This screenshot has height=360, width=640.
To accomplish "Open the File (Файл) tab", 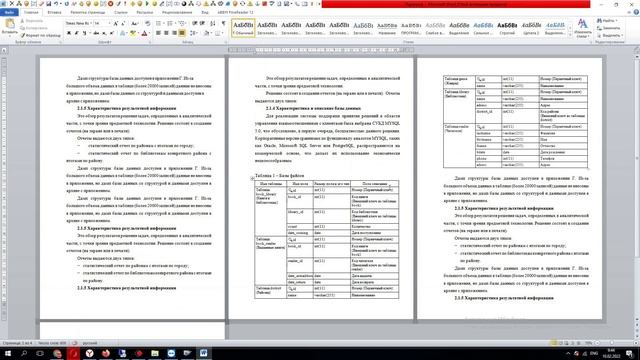I will (x=9, y=12).
